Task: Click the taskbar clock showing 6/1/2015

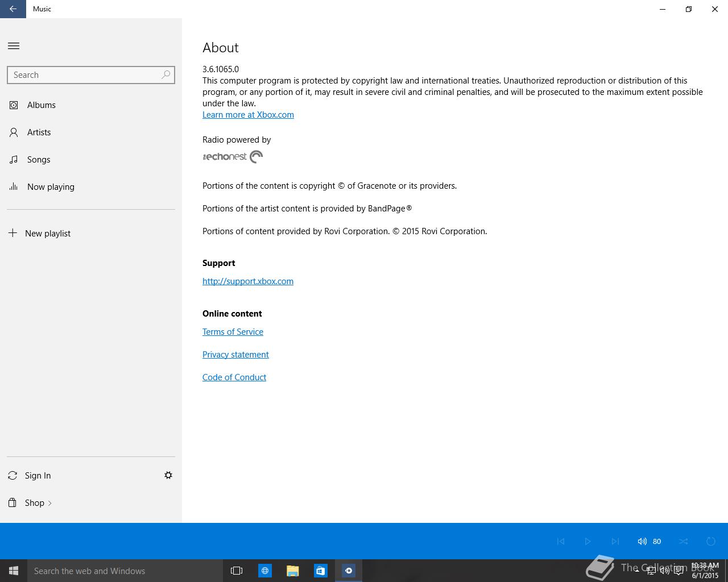Action: (705, 571)
